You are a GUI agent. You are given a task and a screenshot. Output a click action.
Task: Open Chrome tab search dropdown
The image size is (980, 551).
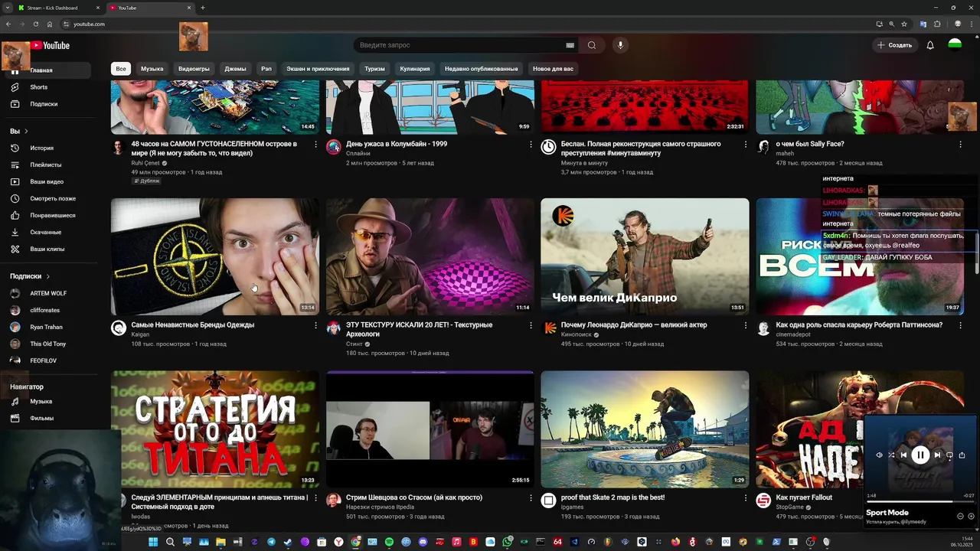(x=8, y=8)
